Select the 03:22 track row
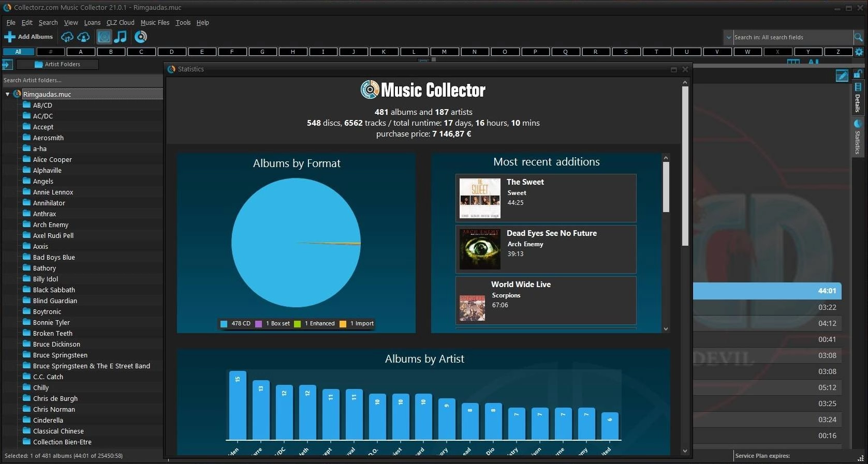The width and height of the screenshot is (868, 464). 767,307
